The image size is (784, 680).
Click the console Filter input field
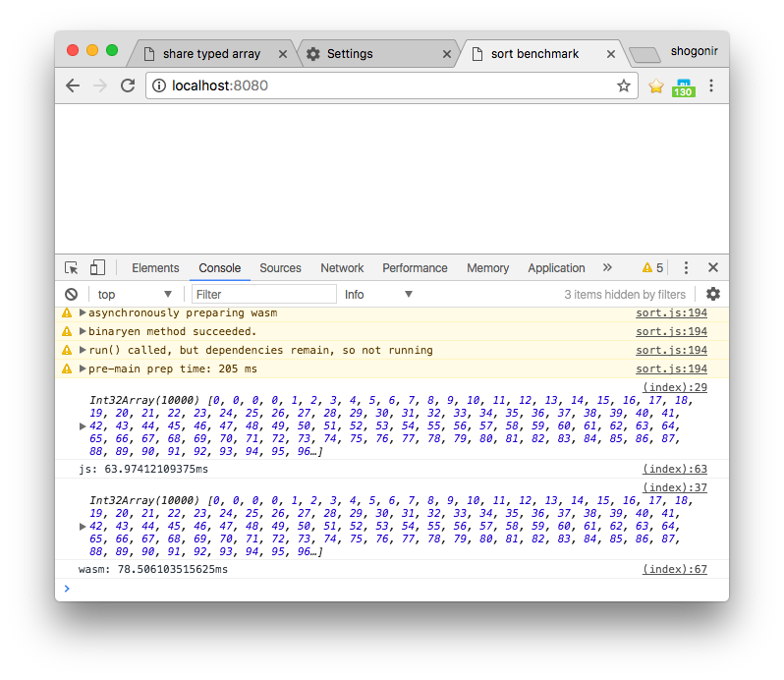[x=264, y=294]
